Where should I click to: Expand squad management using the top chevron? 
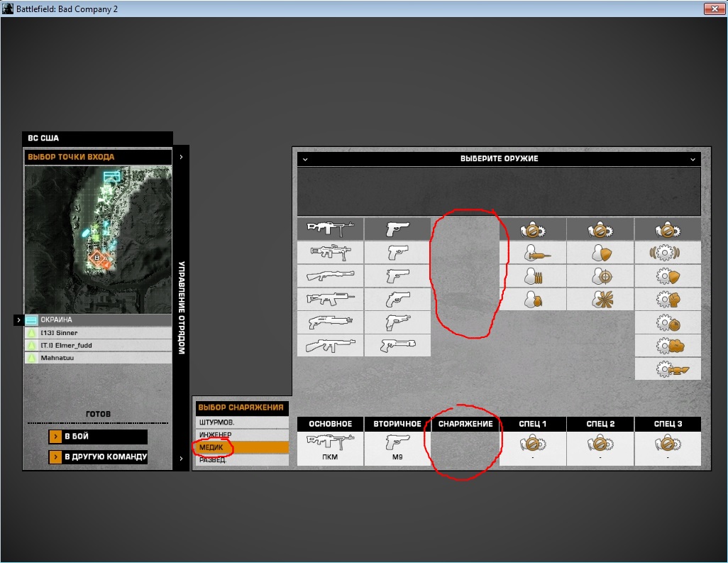(181, 157)
